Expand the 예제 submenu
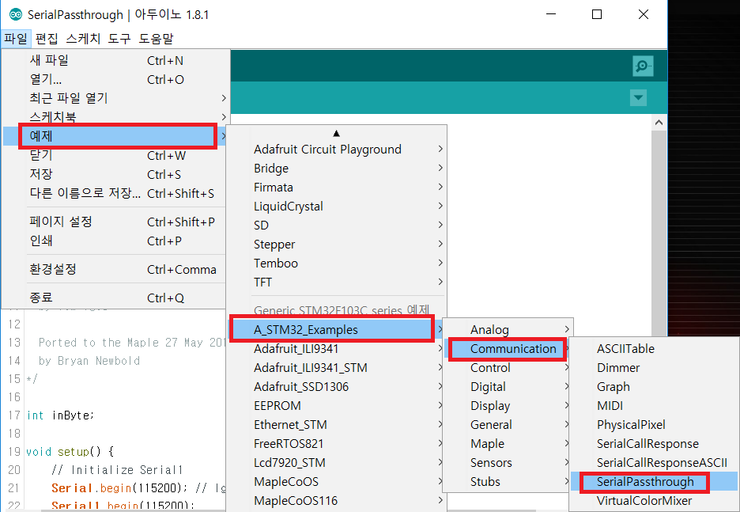The height and width of the screenshot is (512, 740). (x=116, y=136)
